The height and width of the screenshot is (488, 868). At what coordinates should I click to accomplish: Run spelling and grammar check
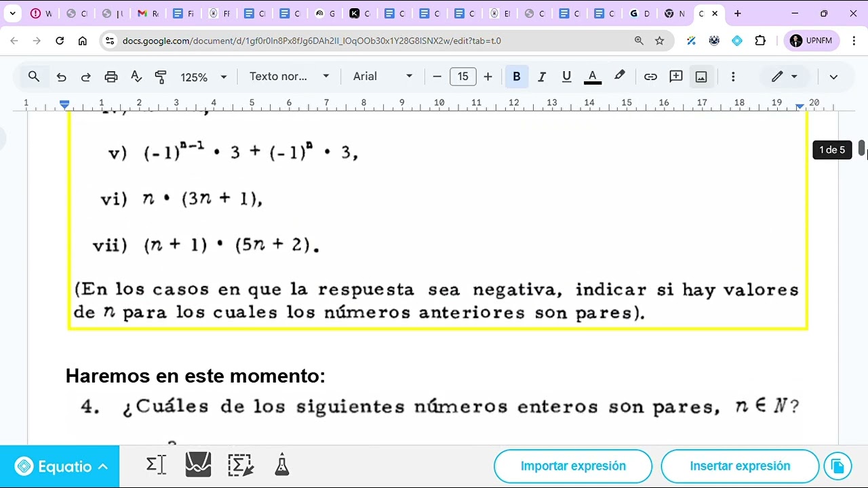[136, 77]
